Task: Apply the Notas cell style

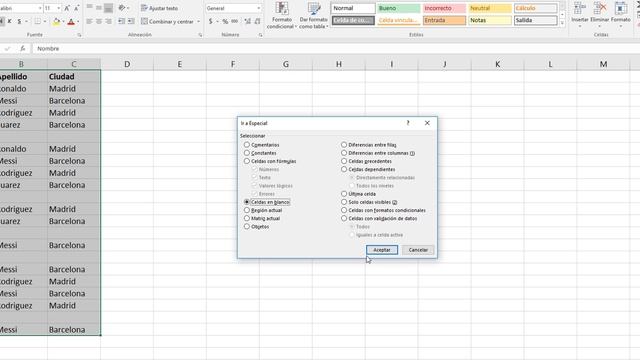Action: tap(490, 20)
